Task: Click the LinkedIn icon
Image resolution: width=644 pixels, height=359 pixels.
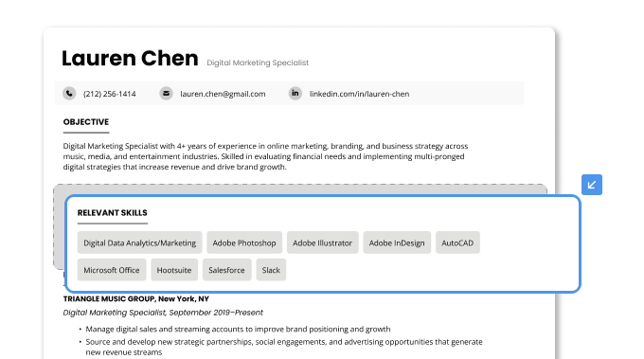Action: (295, 93)
